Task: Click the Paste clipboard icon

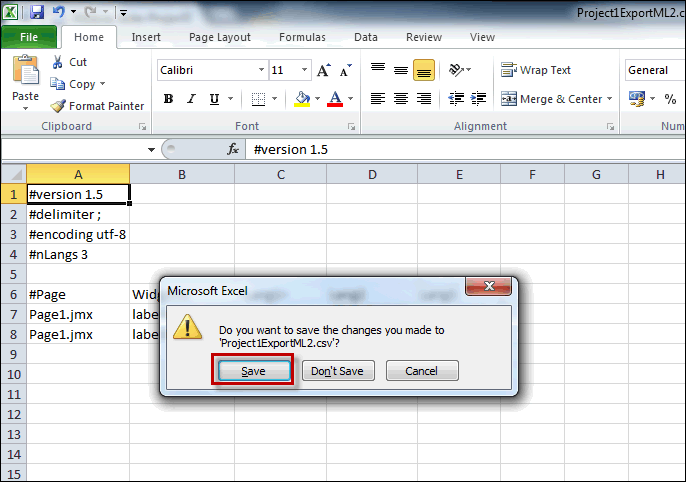Action: point(25,70)
